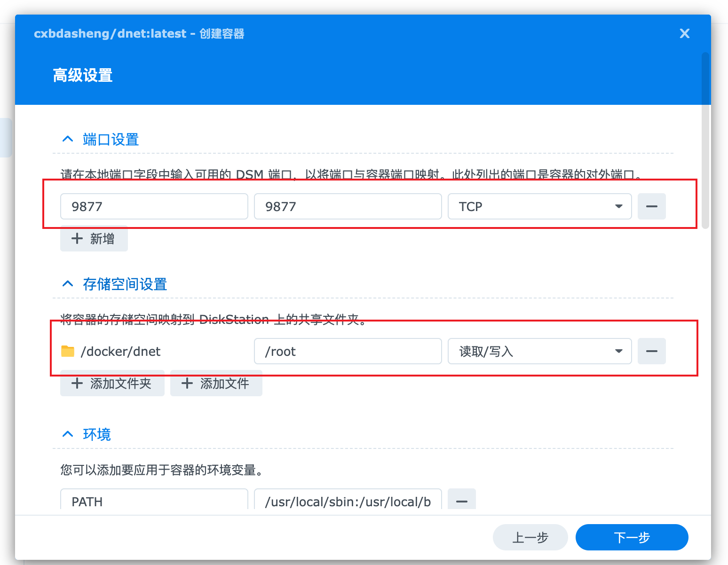
Task: Open the 读取/写入 permission dropdown
Action: click(x=618, y=351)
